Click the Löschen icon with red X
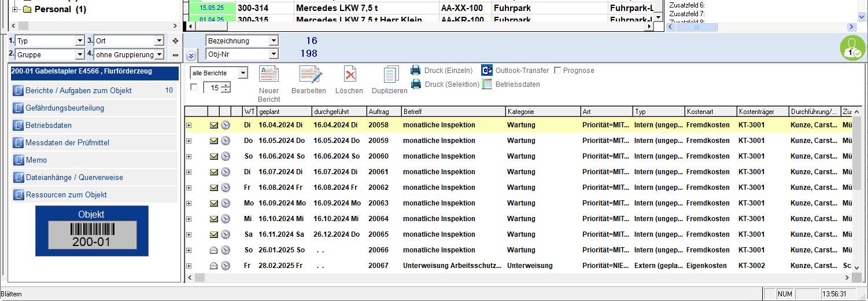The image size is (868, 301). tap(349, 74)
